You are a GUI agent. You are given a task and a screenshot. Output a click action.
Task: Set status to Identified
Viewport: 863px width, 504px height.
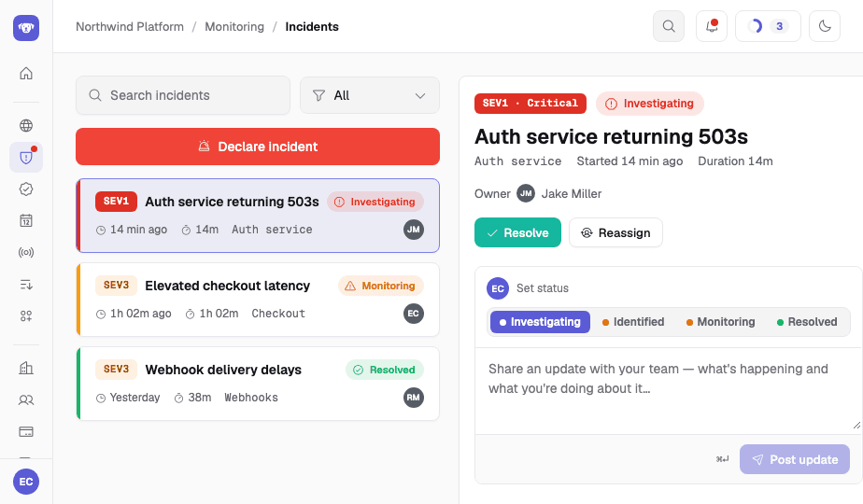pos(633,322)
